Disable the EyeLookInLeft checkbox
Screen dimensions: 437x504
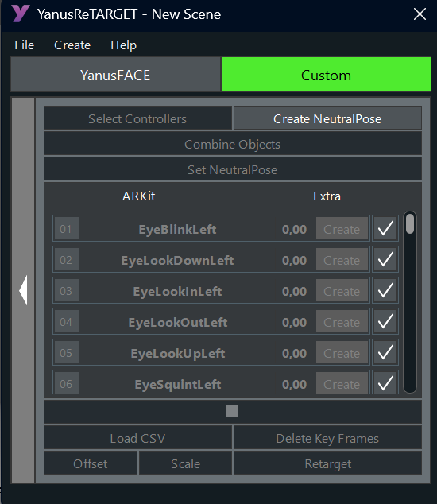[x=385, y=290]
